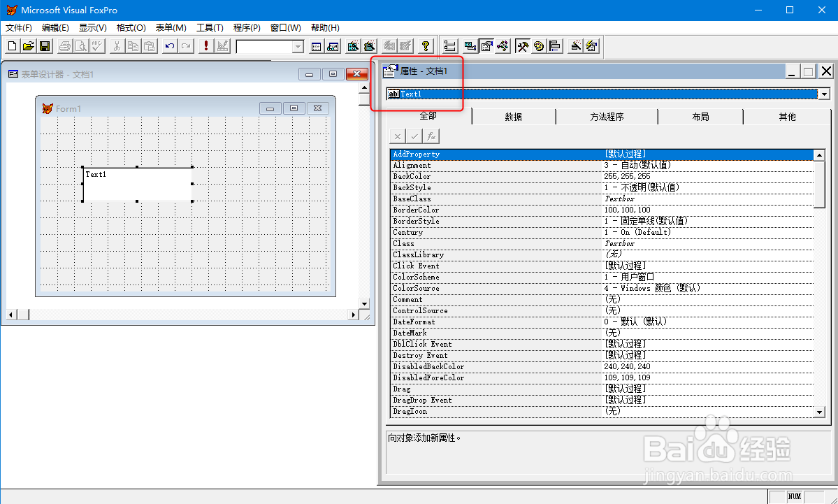
Task: Select the Alignment property row
Action: (x=602, y=165)
